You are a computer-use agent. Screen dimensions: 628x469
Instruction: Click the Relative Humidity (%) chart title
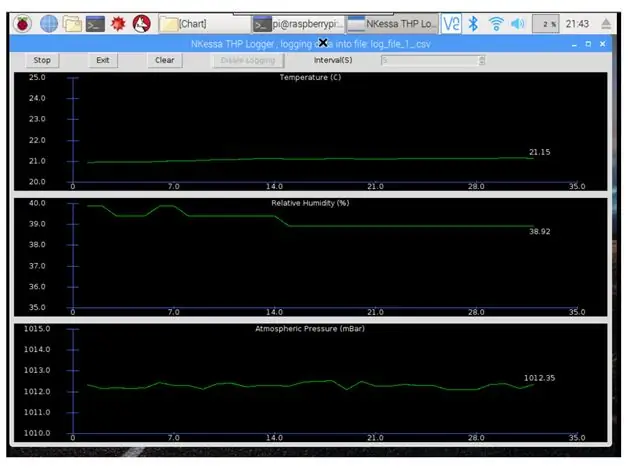310,203
